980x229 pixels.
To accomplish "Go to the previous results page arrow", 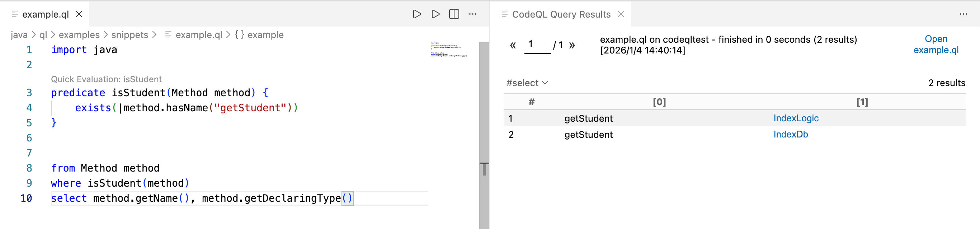I will click(x=513, y=45).
